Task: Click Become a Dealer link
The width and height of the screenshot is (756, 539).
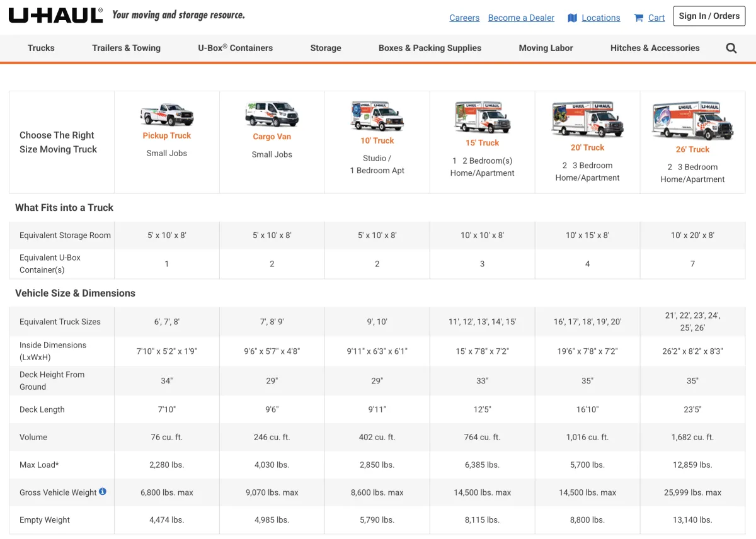Action: pos(522,18)
